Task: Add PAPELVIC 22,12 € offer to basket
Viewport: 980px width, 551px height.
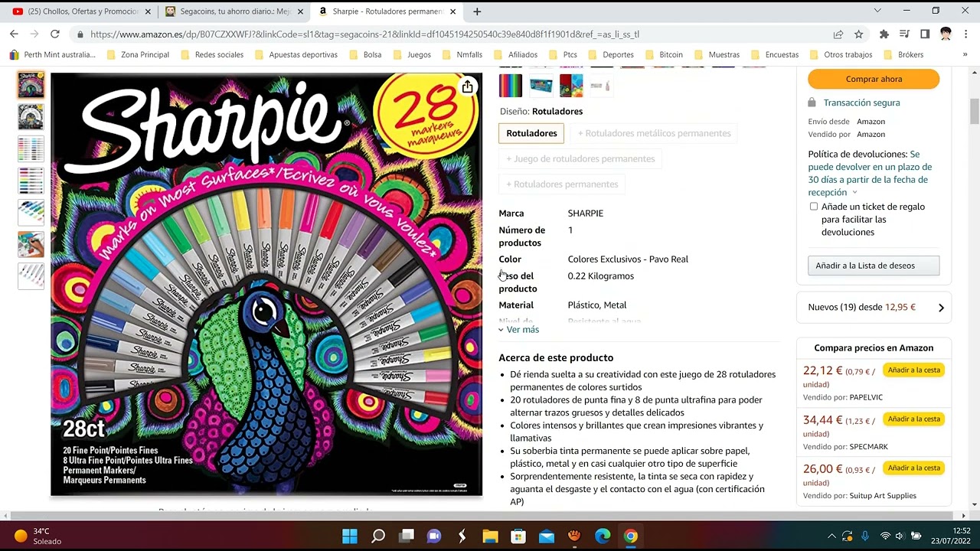Action: [x=913, y=370]
